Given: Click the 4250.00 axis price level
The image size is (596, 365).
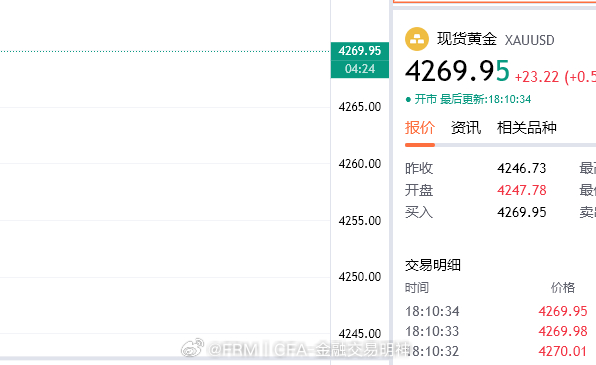Looking at the screenshot, I should point(360,277).
